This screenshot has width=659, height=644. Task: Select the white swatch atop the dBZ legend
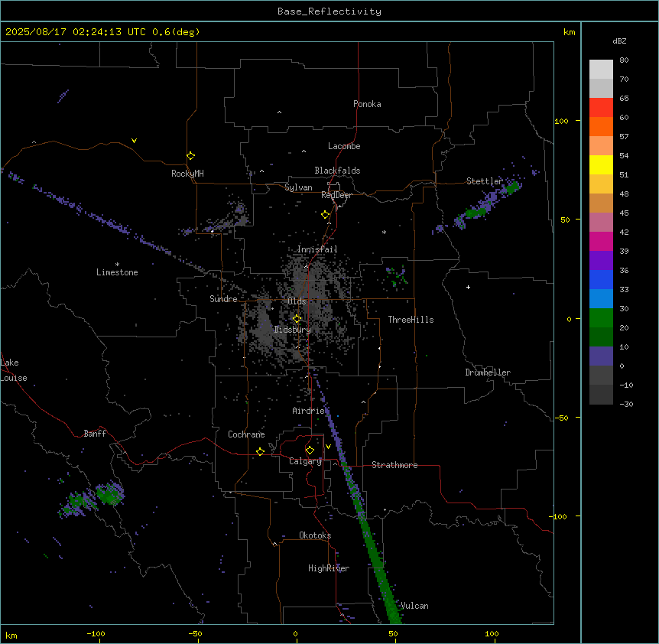pos(601,69)
